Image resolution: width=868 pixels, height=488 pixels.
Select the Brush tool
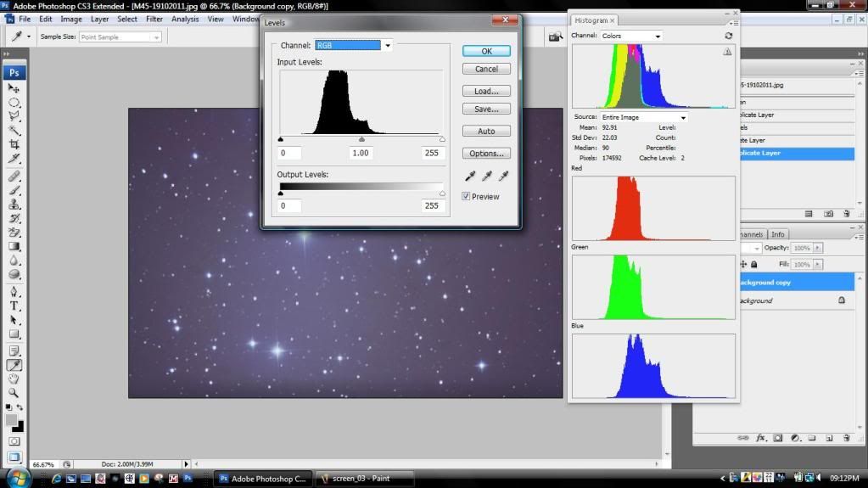tap(14, 190)
